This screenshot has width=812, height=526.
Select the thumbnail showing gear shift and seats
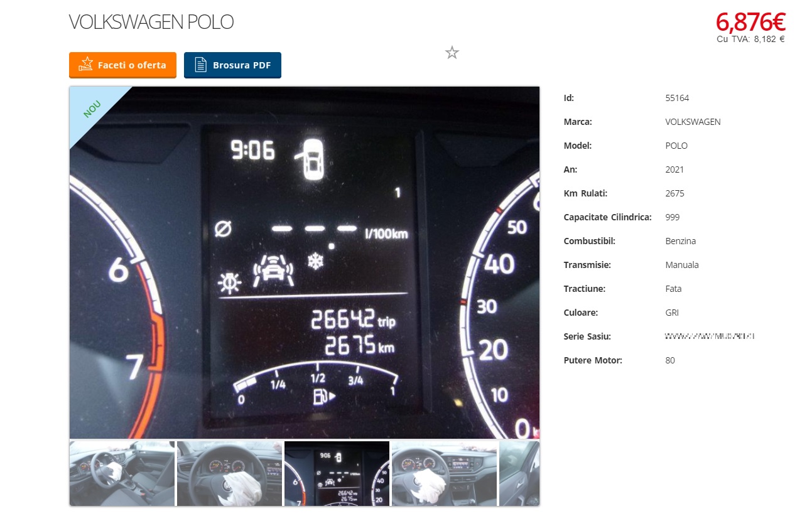click(x=122, y=473)
